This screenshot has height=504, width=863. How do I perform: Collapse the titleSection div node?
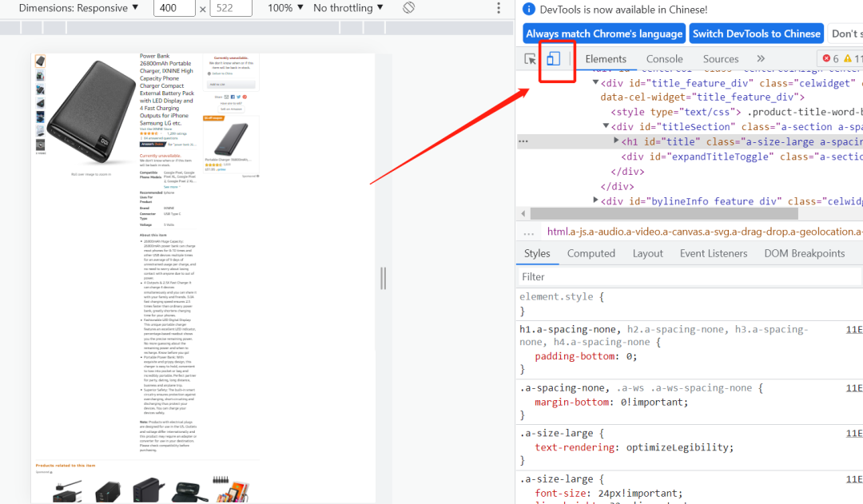click(606, 126)
